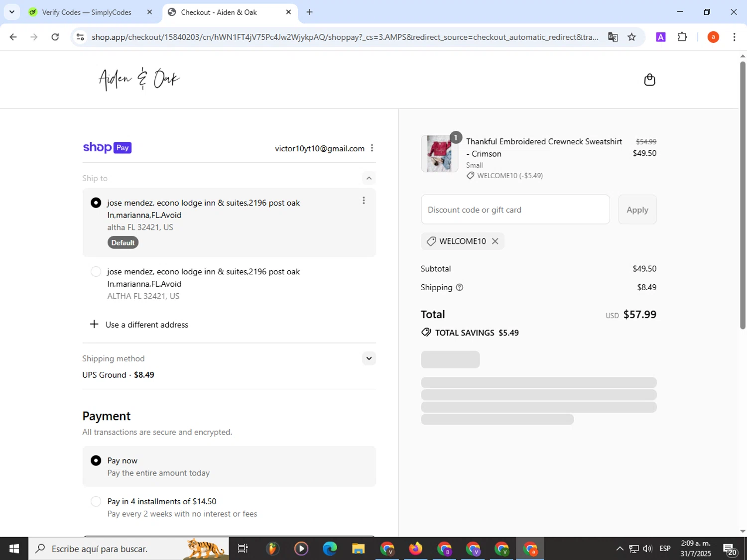This screenshot has height=560, width=747.
Task: Open Task View on the taskbar
Action: coord(243,549)
